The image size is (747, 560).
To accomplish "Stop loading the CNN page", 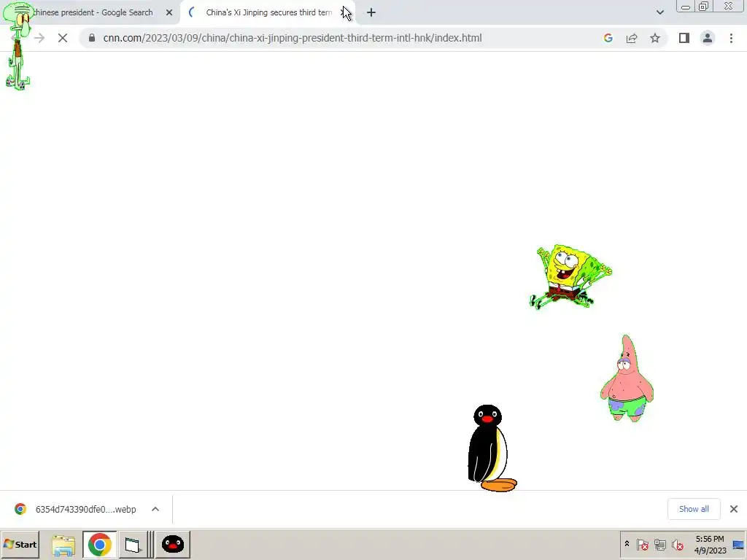I will [x=63, y=38].
